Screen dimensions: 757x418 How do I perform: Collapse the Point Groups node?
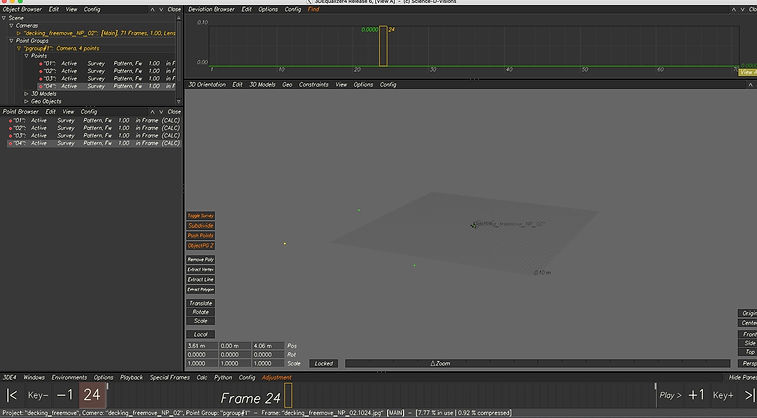(12, 41)
